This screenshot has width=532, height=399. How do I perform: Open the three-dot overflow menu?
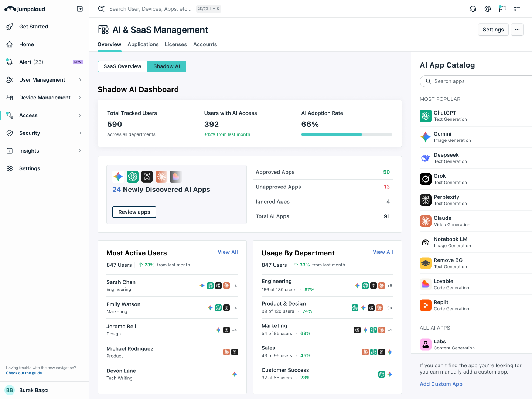click(517, 30)
